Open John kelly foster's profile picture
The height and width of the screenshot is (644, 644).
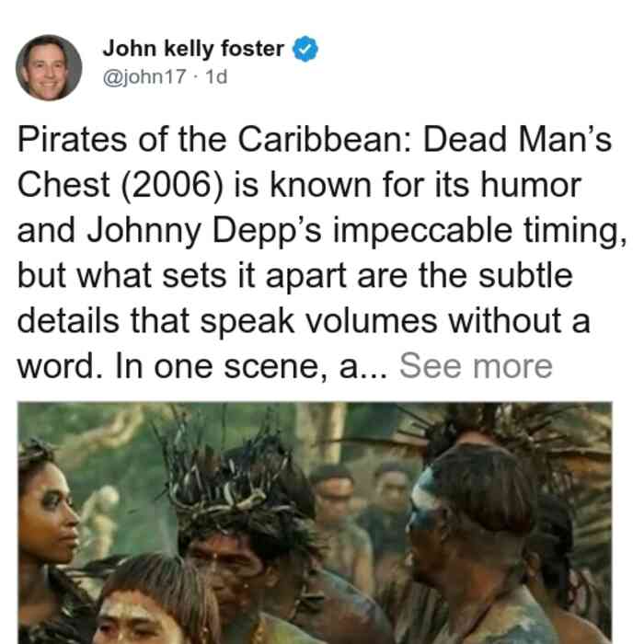49,68
